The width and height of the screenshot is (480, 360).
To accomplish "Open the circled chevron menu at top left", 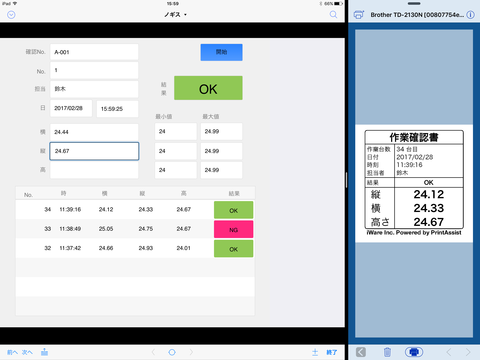I will click(11, 15).
